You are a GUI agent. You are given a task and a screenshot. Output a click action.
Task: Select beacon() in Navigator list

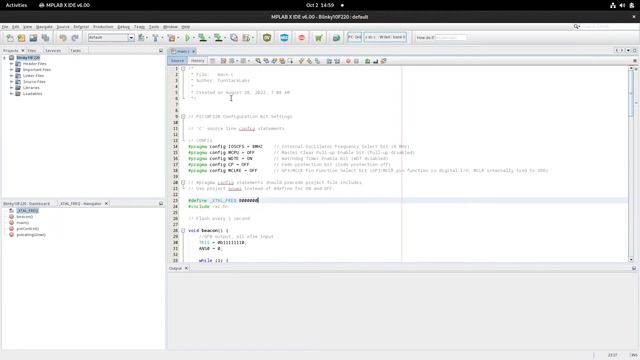24,217
